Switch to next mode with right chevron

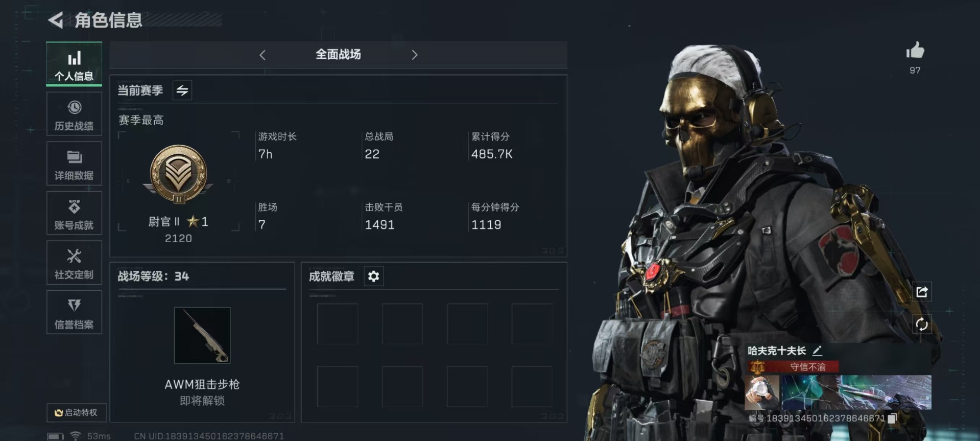(414, 55)
